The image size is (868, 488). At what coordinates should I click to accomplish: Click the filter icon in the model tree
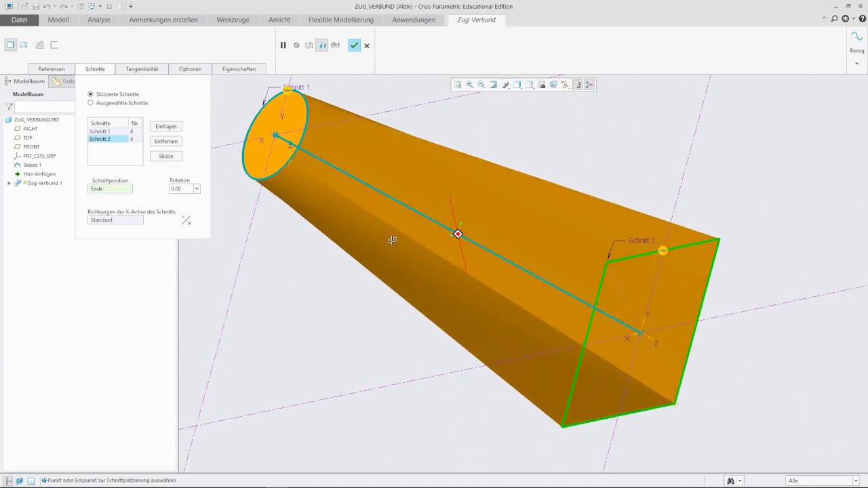click(x=9, y=106)
